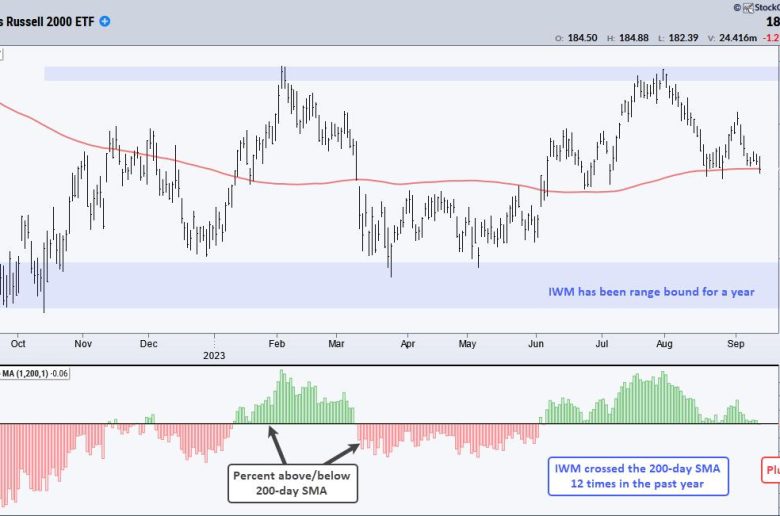Image resolution: width=780 pixels, height=516 pixels.
Task: Click the open value 184.50
Action: click(x=582, y=38)
